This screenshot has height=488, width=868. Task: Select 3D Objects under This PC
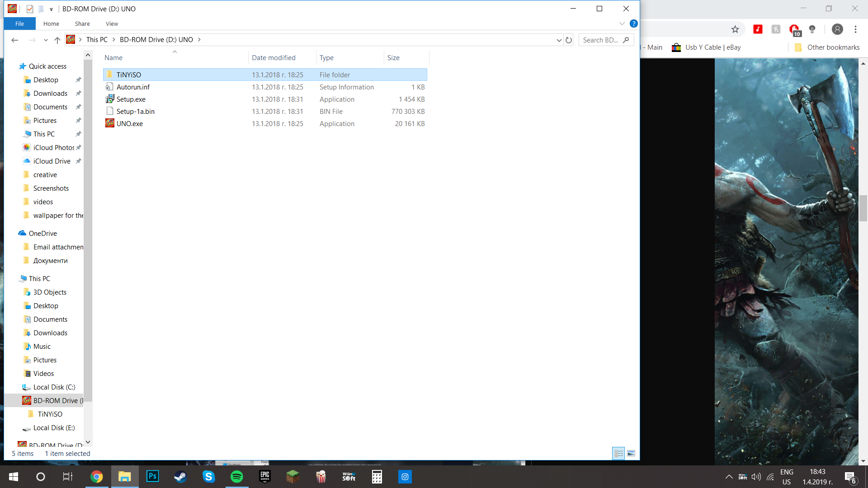pyautogui.click(x=50, y=292)
